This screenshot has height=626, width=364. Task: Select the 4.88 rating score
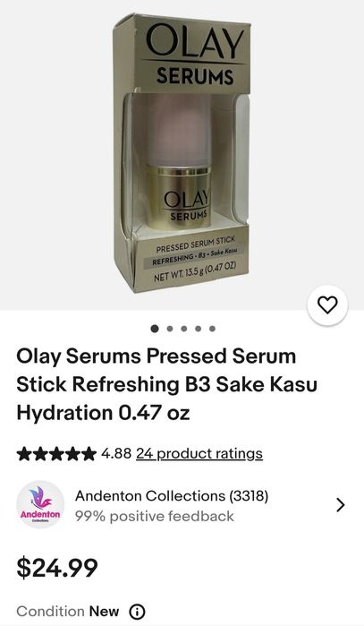[116, 453]
